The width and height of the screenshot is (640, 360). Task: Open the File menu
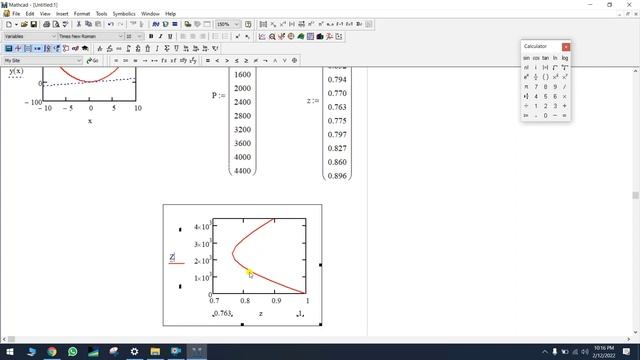tap(16, 14)
